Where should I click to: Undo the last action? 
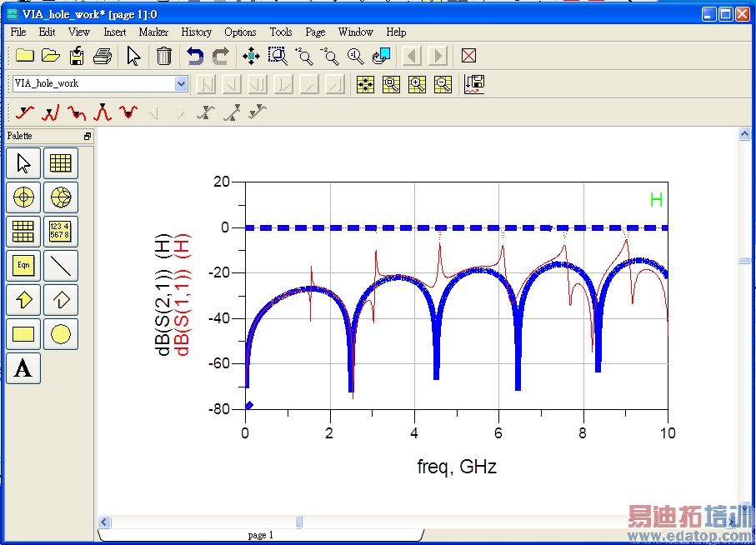point(194,56)
